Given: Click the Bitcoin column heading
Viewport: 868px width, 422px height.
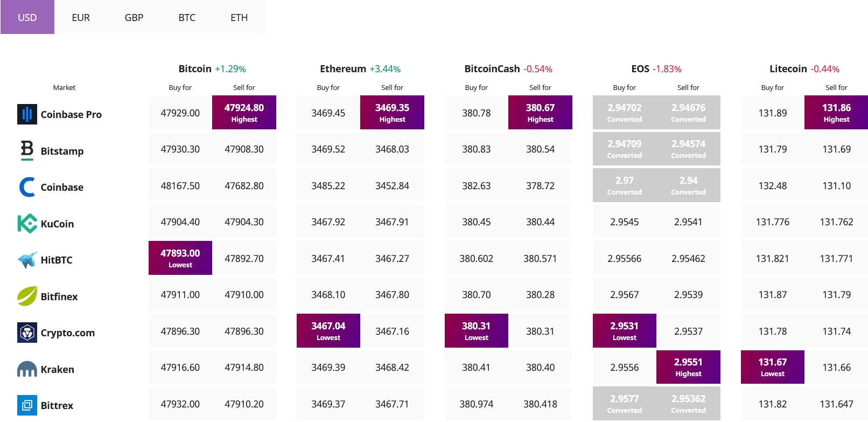Looking at the screenshot, I should tap(195, 68).
